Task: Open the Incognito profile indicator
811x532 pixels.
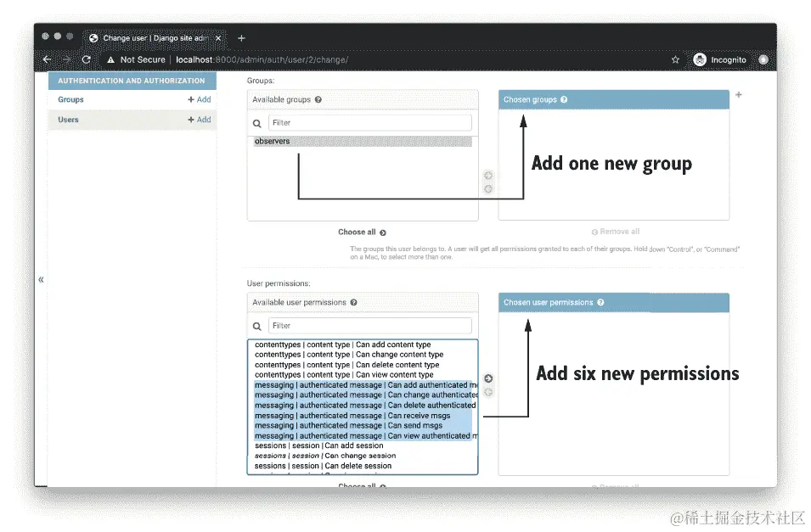Action: (x=720, y=60)
